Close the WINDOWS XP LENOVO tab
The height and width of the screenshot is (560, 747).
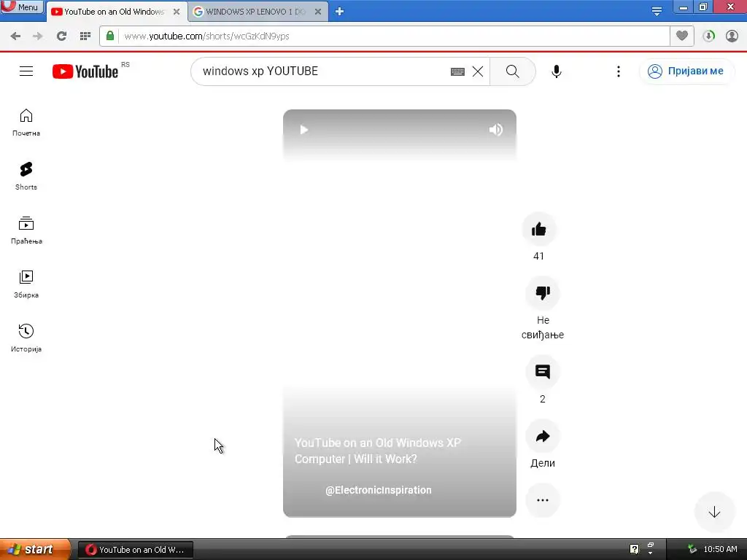point(318,12)
